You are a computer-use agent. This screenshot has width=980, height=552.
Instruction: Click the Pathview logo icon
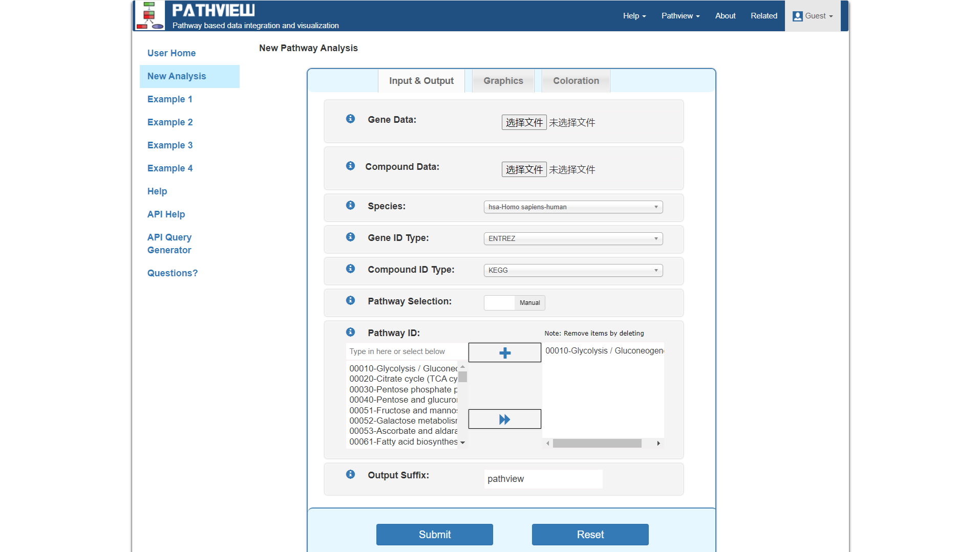[x=150, y=15]
